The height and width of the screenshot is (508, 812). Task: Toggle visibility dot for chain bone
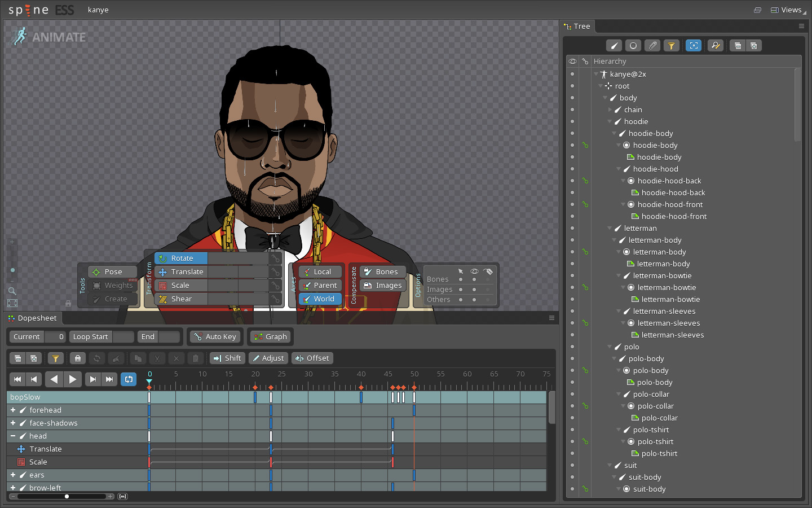(x=572, y=110)
